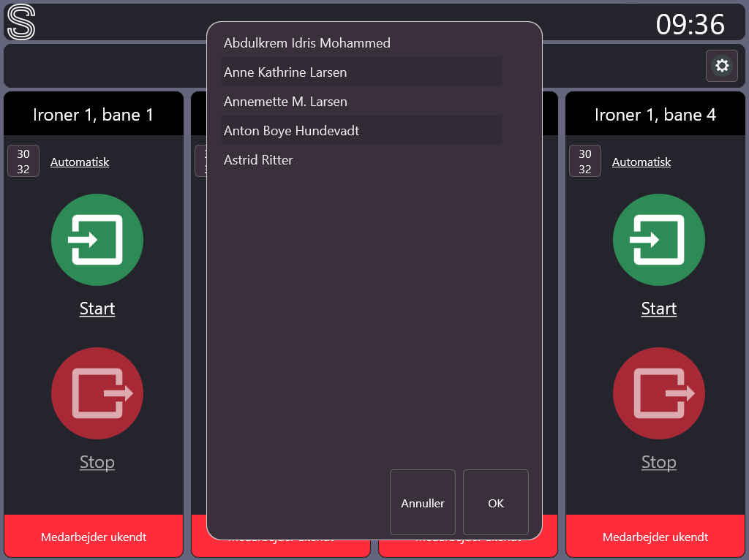Screen dimensions: 749x560
Task: Click the 30/32 counter box in bane 1
Action: pos(23,162)
